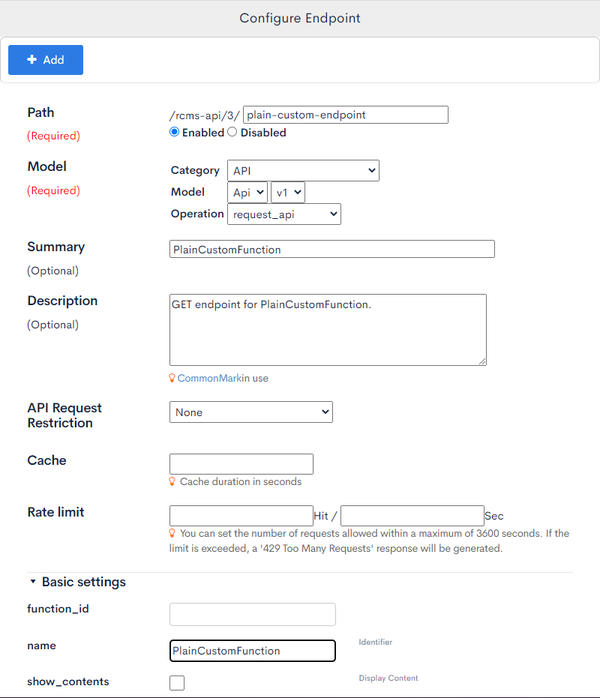600x698 pixels.
Task: Click the Rate limit Hit count field
Action: pos(241,515)
